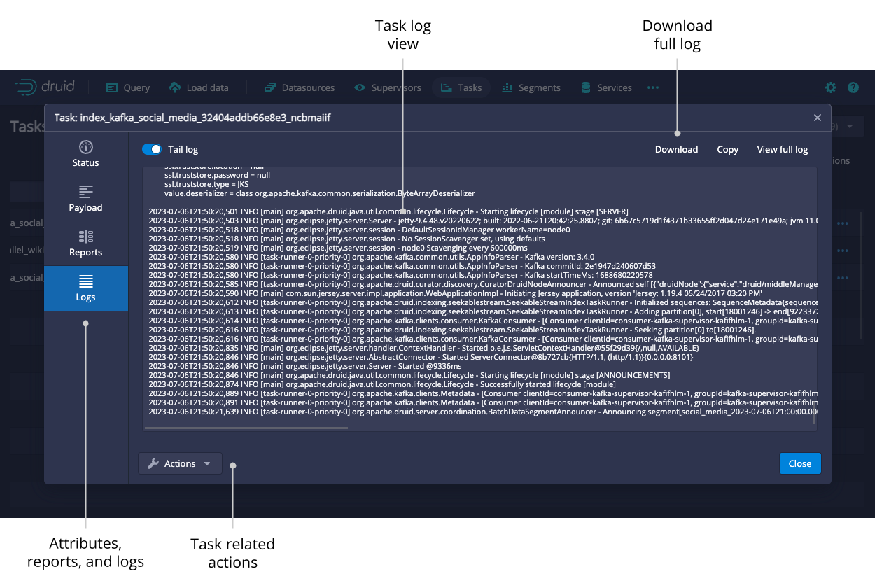Expand the navigation overflow ellipsis menu

(x=652, y=87)
